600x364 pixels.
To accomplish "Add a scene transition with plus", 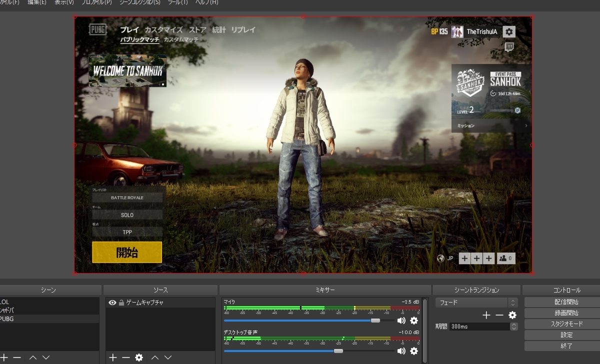I will coord(486,315).
